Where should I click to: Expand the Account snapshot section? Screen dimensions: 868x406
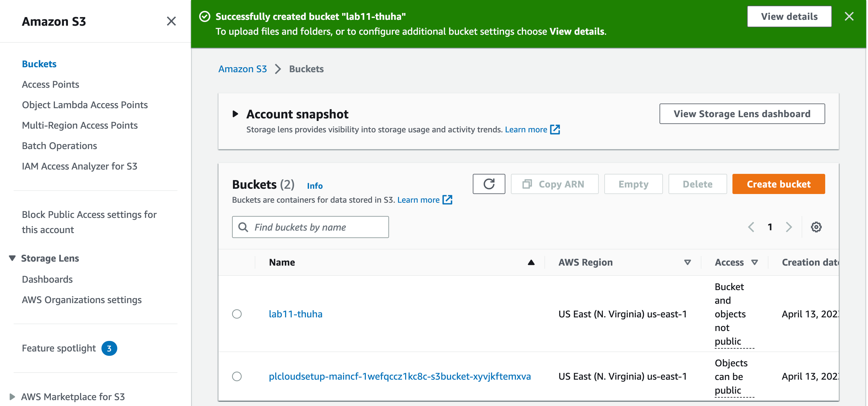coord(235,114)
